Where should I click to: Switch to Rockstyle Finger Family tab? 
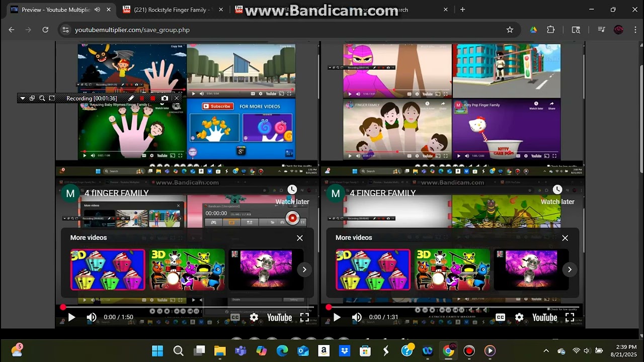pyautogui.click(x=172, y=10)
